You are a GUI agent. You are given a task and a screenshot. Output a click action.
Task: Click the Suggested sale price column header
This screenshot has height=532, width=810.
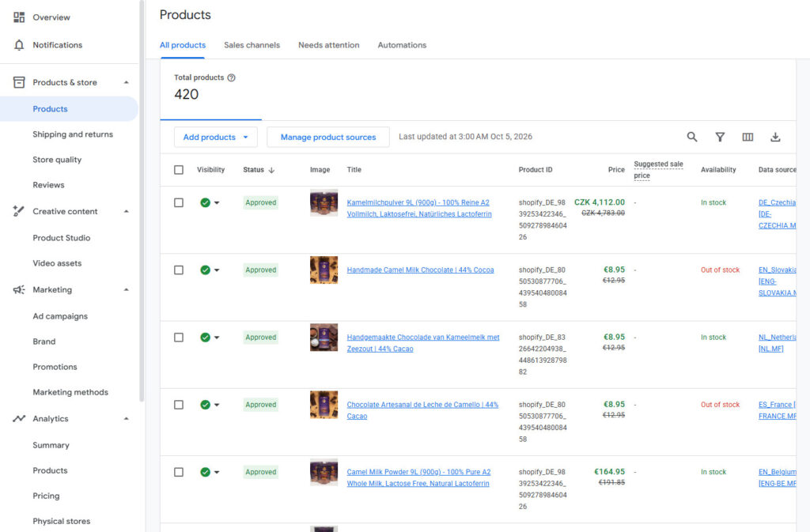pos(658,170)
